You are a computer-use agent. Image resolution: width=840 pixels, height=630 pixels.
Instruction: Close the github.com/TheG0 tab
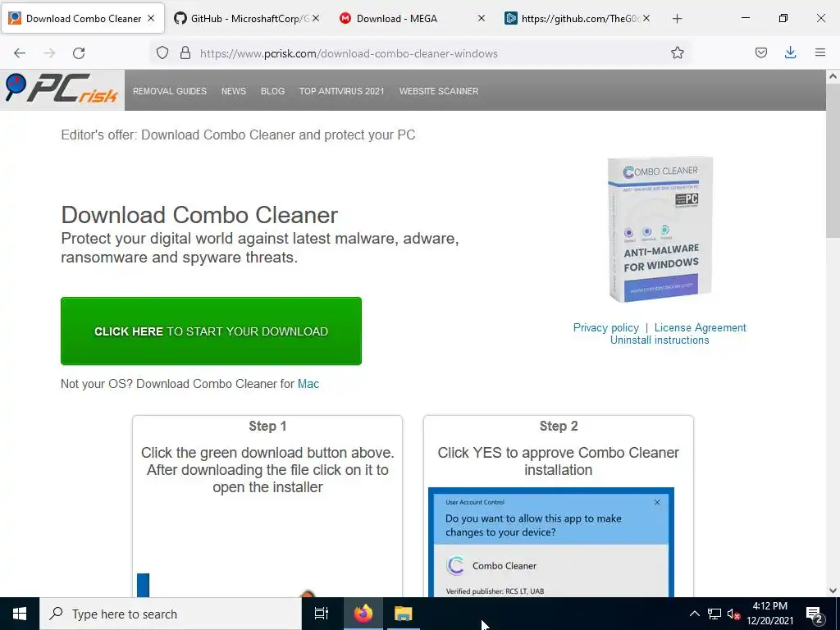pyautogui.click(x=646, y=18)
